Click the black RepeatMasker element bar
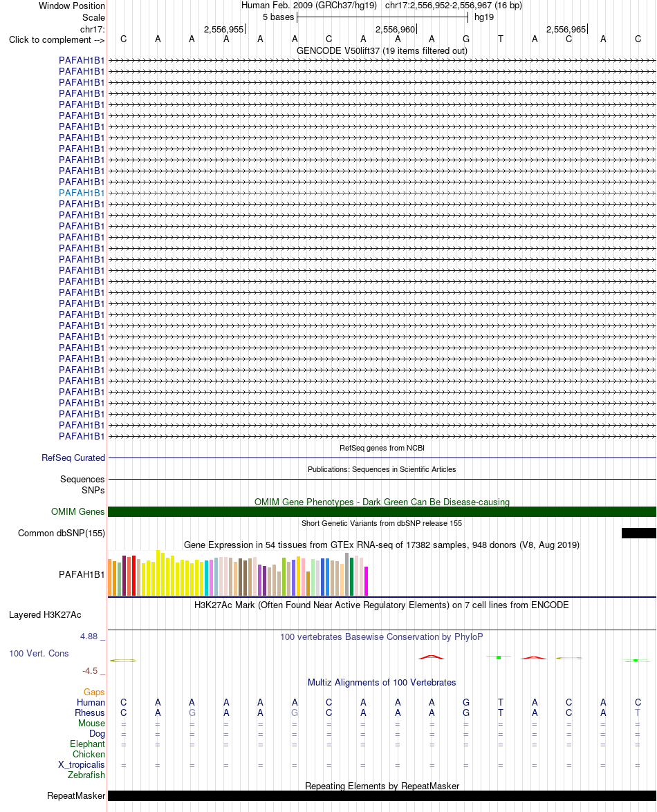This screenshot has height=812, width=657. click(382, 796)
